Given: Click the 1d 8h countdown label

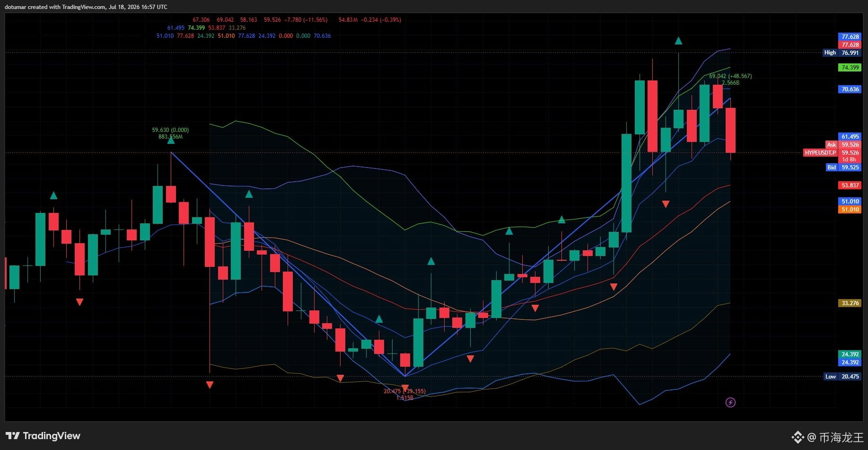Looking at the screenshot, I should point(849,159).
